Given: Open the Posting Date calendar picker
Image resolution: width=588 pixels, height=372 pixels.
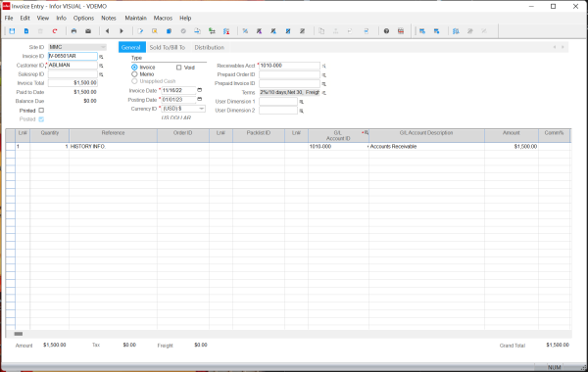Looking at the screenshot, I should pos(200,99).
